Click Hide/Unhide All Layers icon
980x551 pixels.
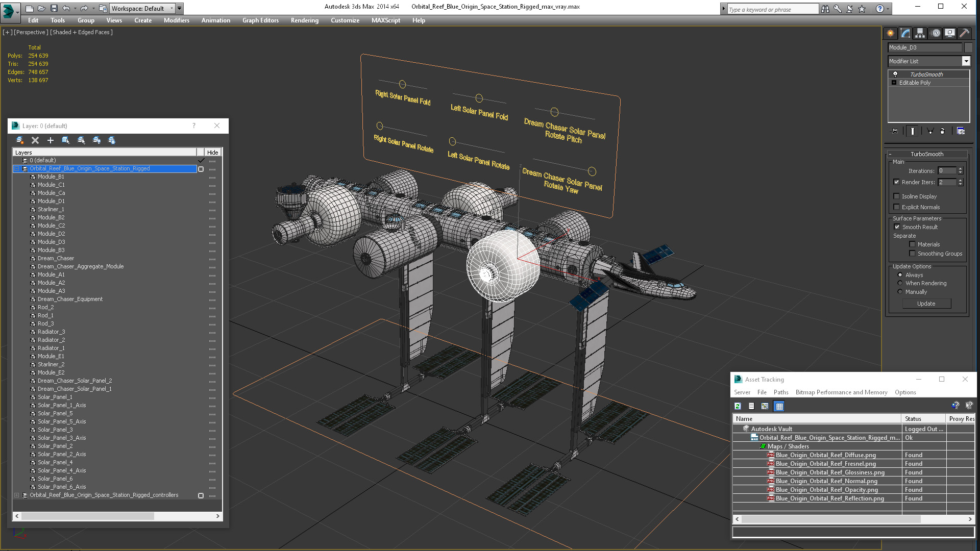click(x=96, y=140)
